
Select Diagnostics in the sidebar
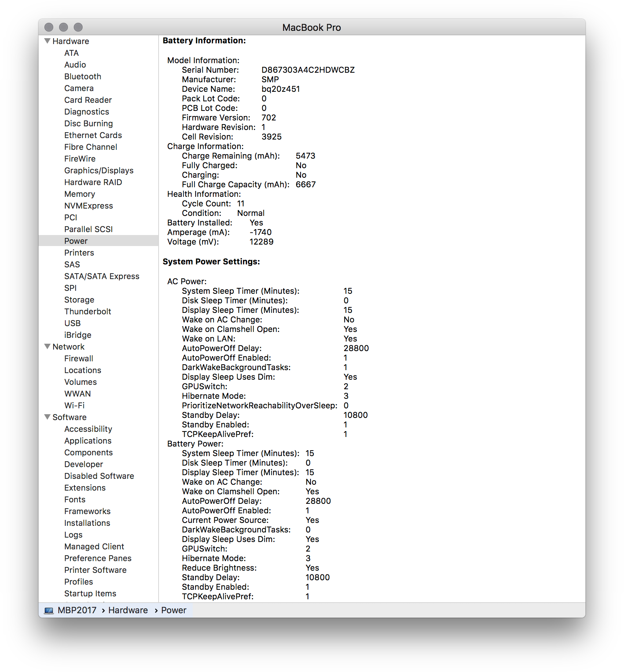pyautogui.click(x=87, y=112)
